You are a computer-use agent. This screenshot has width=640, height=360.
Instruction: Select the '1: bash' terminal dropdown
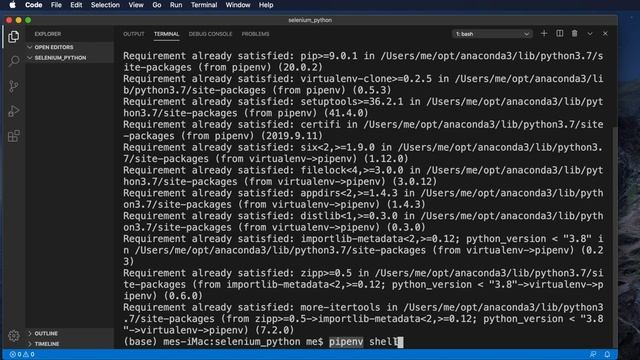(492, 34)
